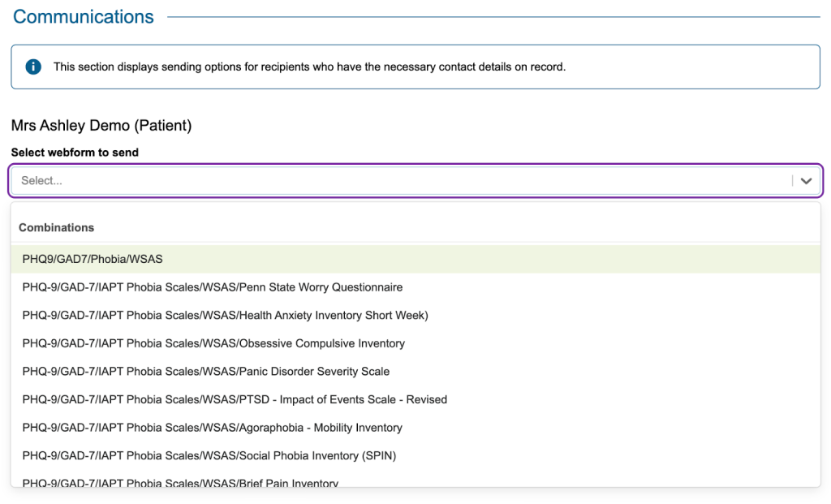Click the 'Select webform to send' label

point(75,153)
